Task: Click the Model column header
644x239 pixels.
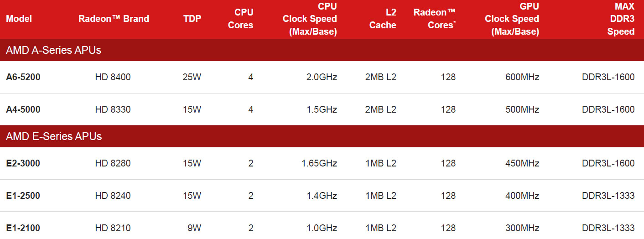Action: click(19, 19)
